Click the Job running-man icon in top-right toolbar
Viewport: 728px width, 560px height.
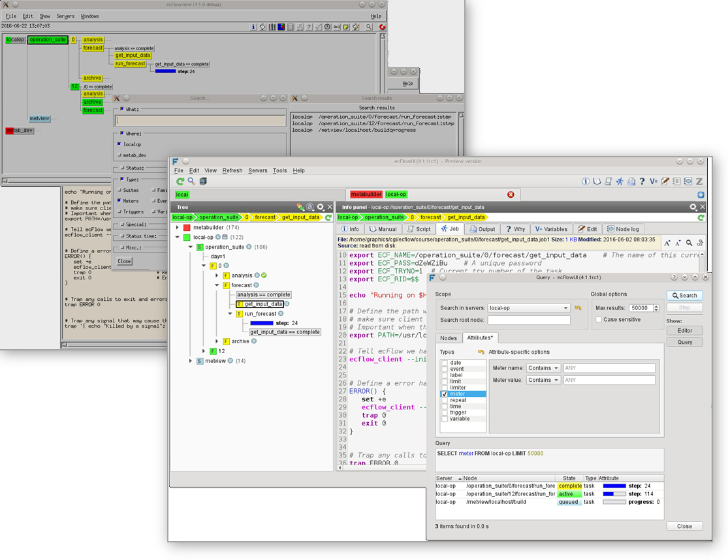[620, 181]
